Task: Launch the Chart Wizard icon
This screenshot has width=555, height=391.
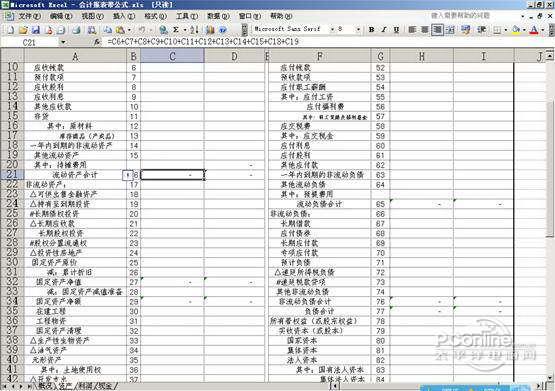Action: click(x=210, y=30)
